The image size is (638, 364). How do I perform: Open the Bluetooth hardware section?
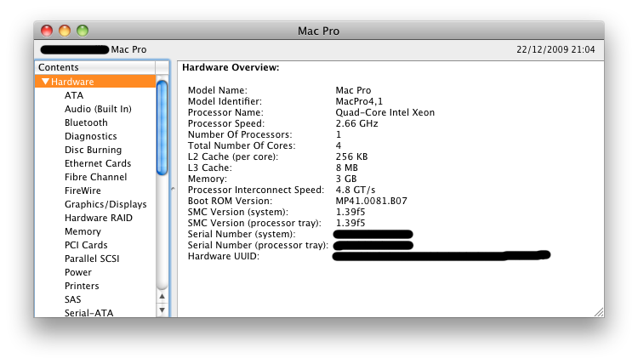tap(86, 122)
